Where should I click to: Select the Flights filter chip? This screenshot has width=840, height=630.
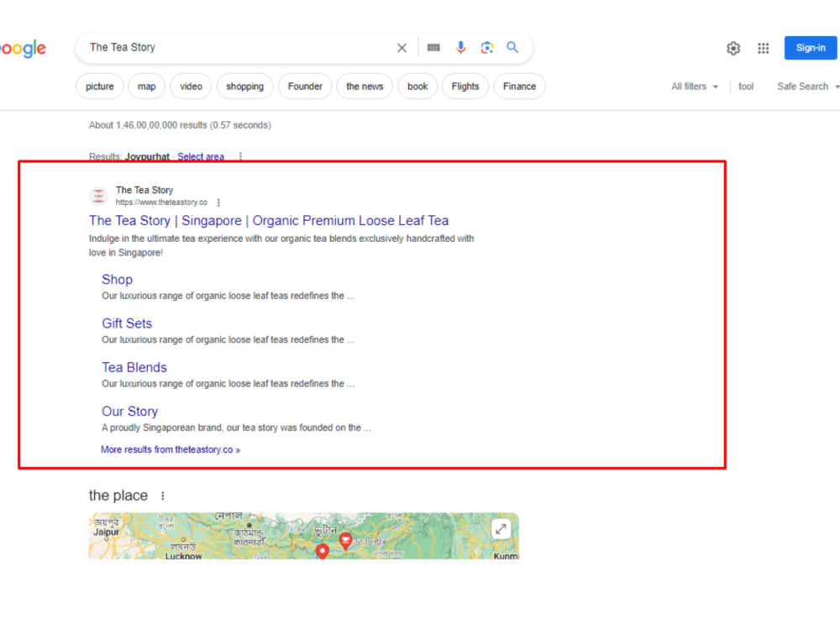(x=465, y=87)
